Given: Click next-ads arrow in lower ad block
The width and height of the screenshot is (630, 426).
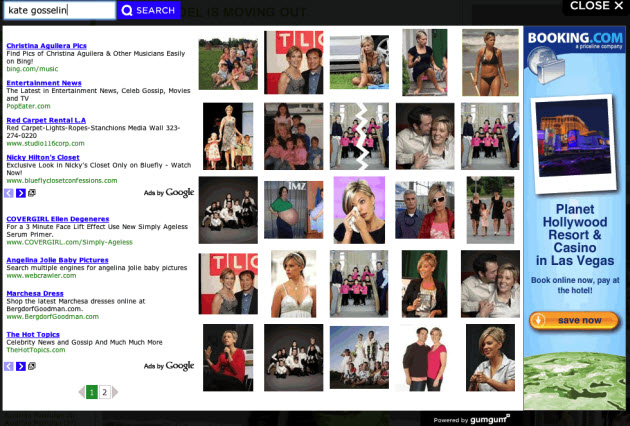Looking at the screenshot, I should click(x=20, y=366).
